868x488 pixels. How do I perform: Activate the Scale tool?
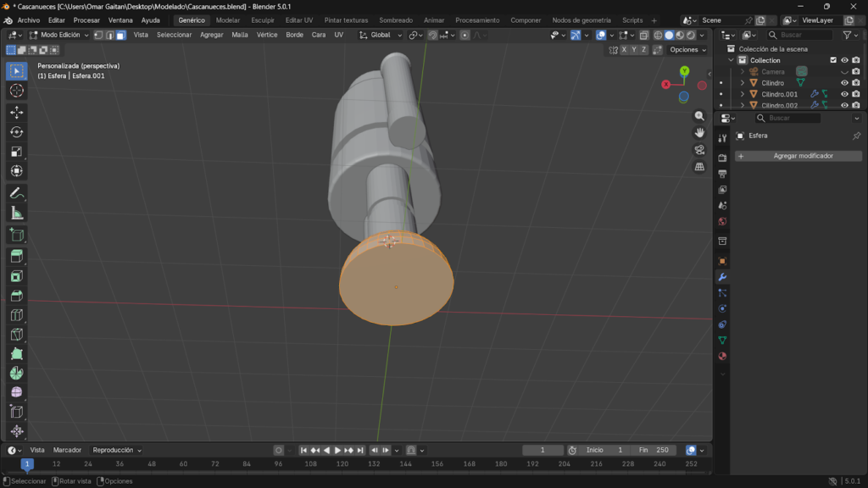[x=16, y=152]
